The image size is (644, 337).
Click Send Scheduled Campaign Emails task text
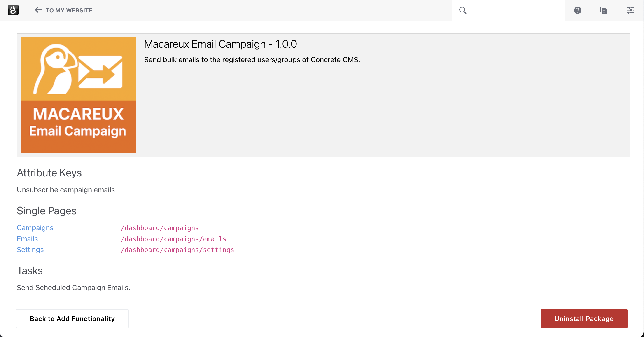[x=73, y=288]
